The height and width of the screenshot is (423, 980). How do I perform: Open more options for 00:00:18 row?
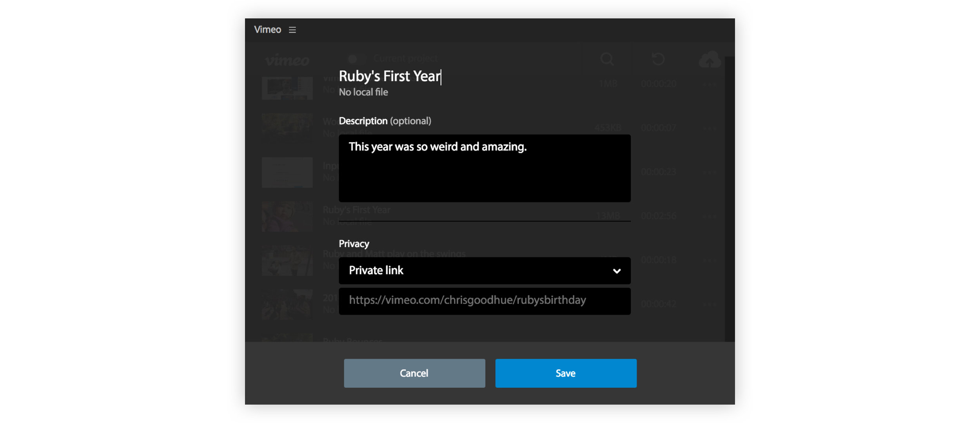tap(710, 260)
